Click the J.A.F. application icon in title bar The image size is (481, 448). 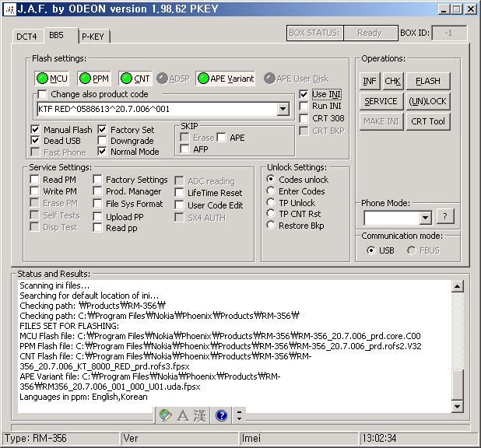point(9,9)
